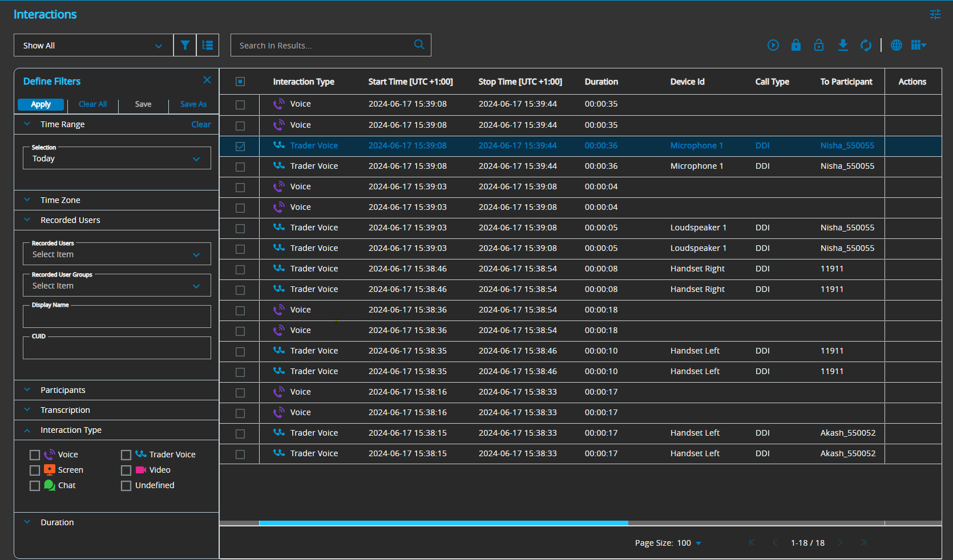Go to previous page arrow
This screenshot has width=953, height=560.
(x=775, y=543)
